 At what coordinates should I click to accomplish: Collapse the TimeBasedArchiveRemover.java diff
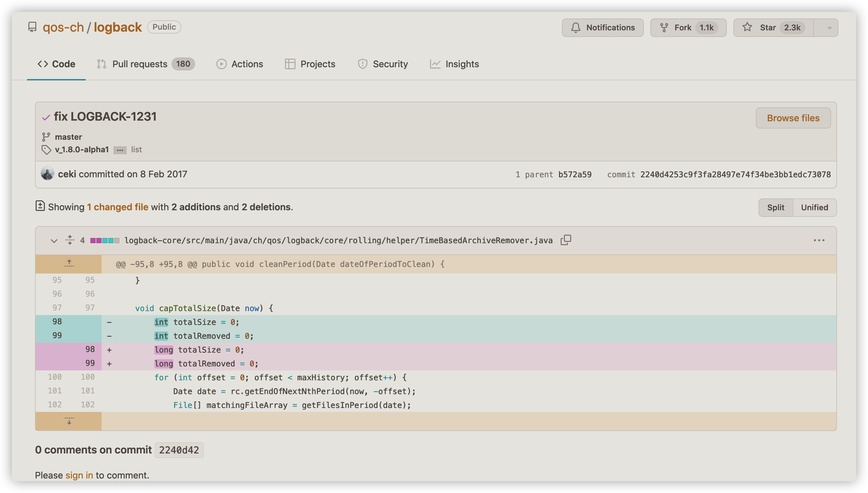click(x=54, y=241)
